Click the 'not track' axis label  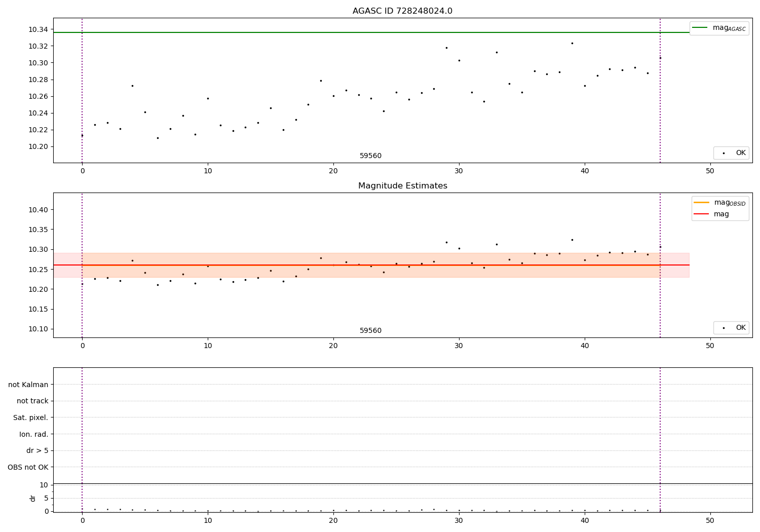tap(32, 401)
